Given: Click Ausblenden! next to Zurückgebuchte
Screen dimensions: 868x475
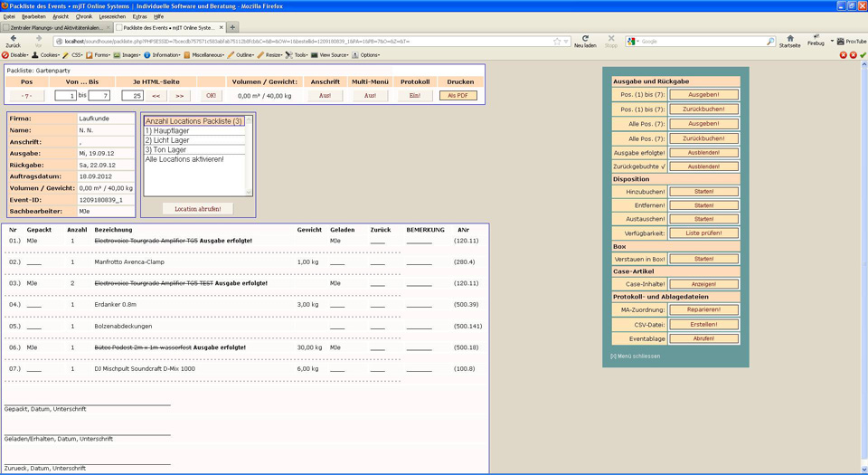Looking at the screenshot, I should 703,166.
